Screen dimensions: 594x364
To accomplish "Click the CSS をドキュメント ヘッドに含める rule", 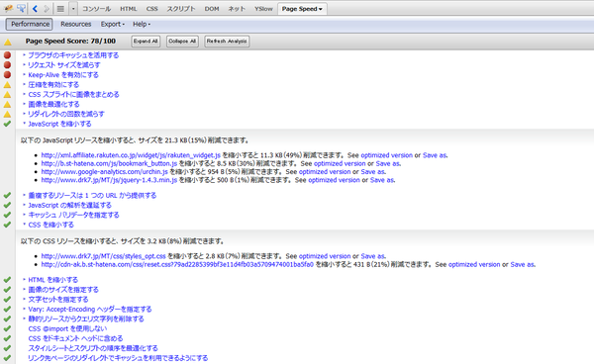I will (75, 338).
